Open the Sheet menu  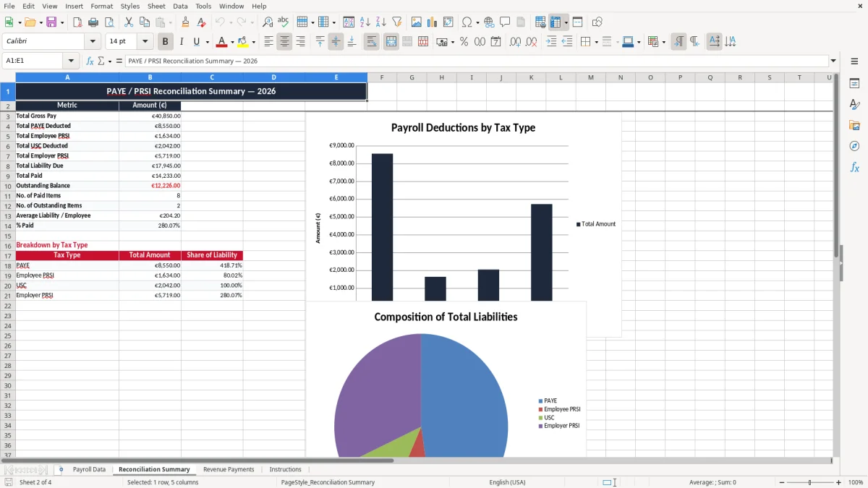click(156, 6)
